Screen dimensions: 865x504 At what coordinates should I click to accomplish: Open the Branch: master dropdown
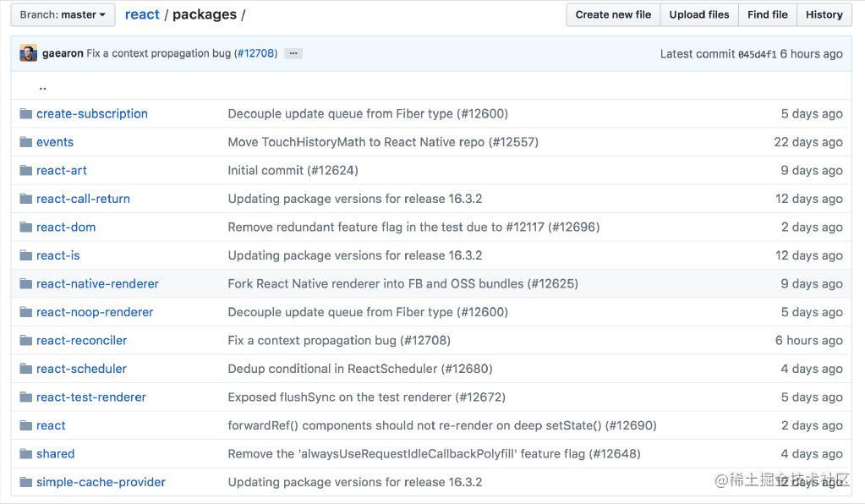pos(63,14)
